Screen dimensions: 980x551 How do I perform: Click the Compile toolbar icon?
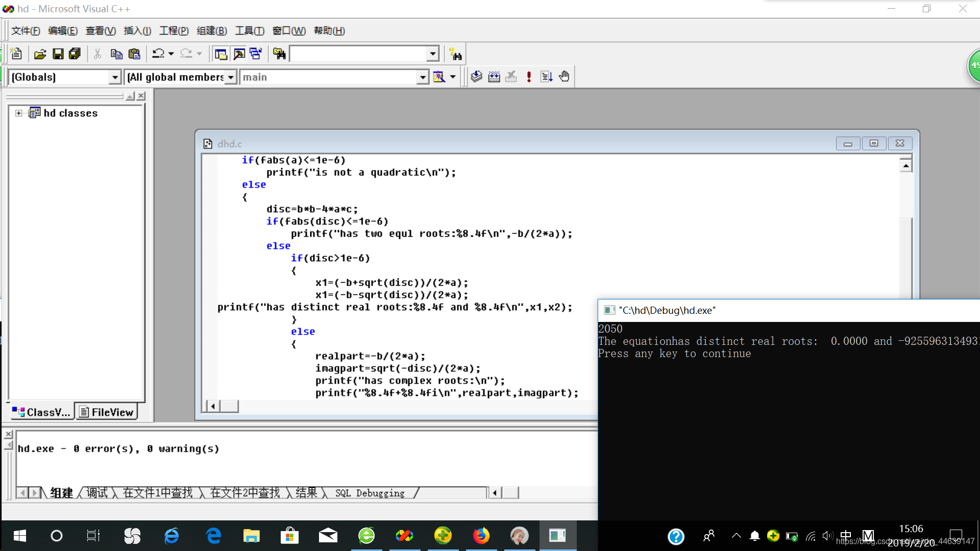click(476, 77)
